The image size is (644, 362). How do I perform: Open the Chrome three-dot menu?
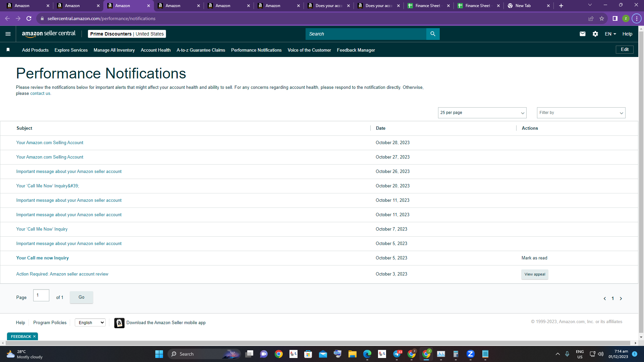click(x=637, y=18)
